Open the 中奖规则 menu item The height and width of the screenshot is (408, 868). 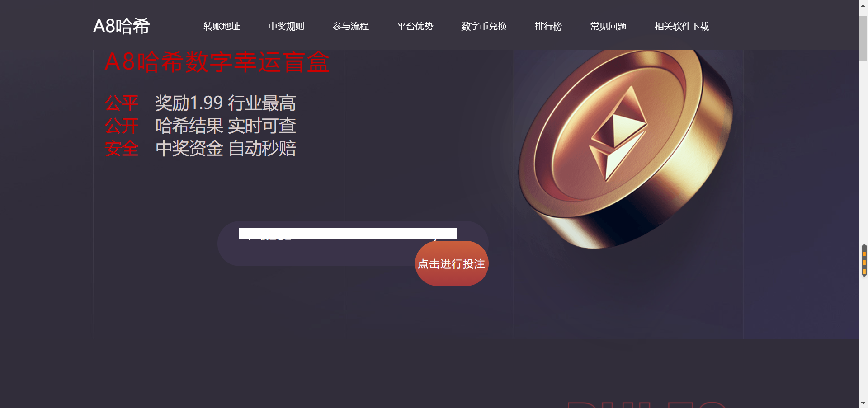(x=286, y=26)
